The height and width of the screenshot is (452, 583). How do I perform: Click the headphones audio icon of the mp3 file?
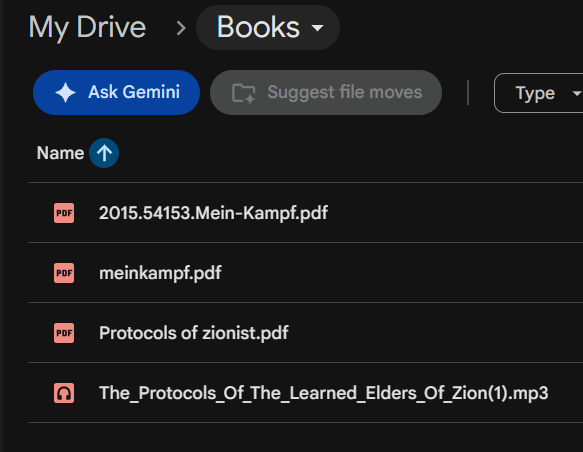point(64,393)
